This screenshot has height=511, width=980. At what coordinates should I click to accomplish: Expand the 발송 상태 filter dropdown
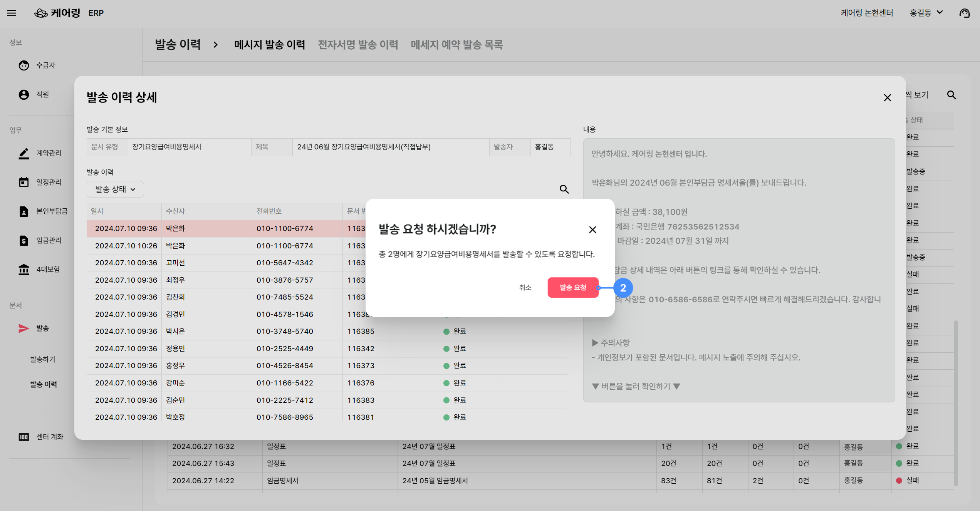(x=115, y=189)
